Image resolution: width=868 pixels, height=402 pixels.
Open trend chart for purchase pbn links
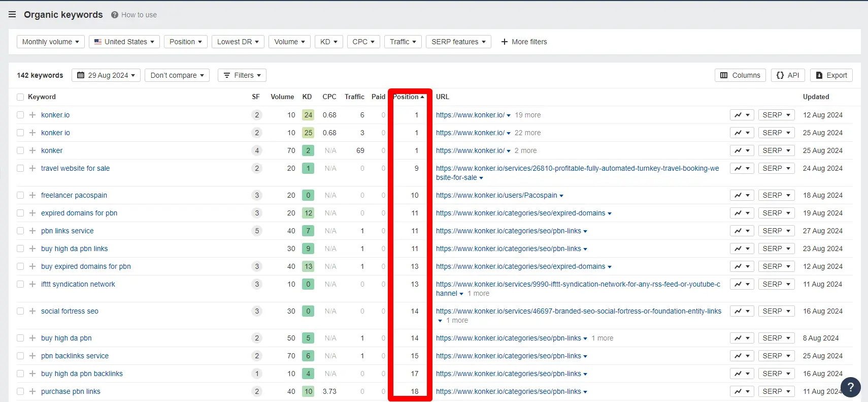point(742,391)
